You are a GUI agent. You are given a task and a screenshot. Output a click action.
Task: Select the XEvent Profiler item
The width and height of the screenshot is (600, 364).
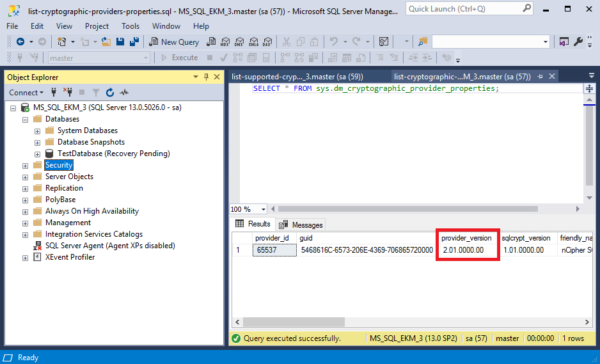[70, 257]
